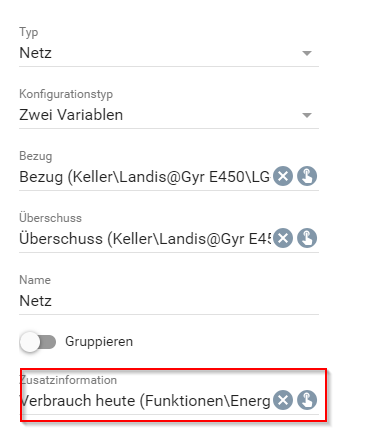
Task: Click the Verbrauch heute text field
Action: coord(145,401)
